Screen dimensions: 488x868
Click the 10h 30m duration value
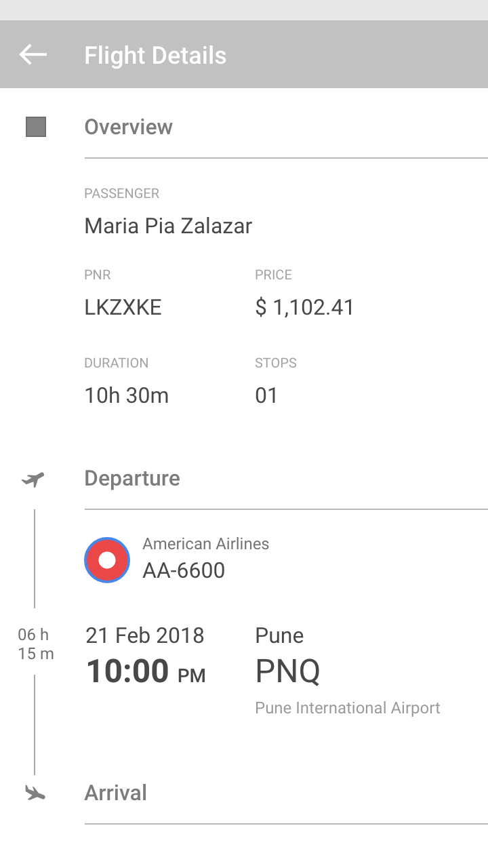coord(127,395)
